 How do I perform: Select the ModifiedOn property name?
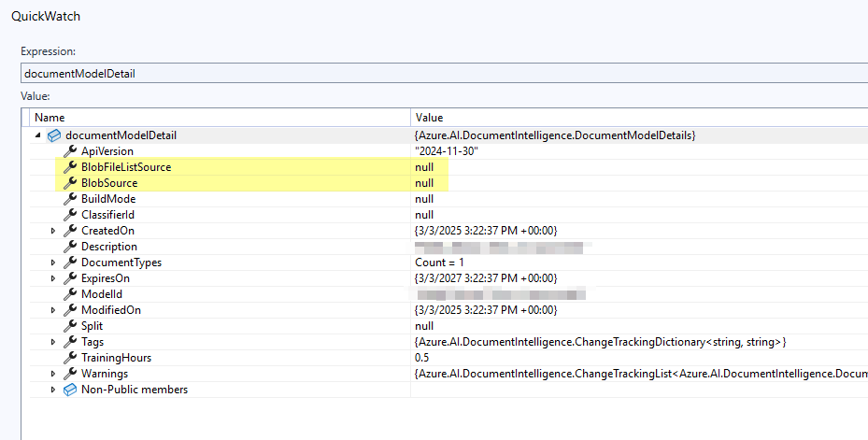tap(111, 310)
